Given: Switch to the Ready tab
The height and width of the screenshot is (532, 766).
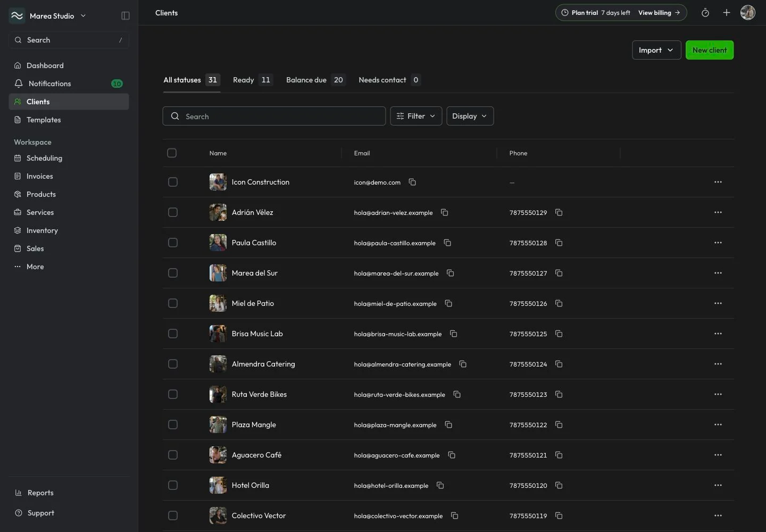Looking at the screenshot, I should click(x=253, y=80).
